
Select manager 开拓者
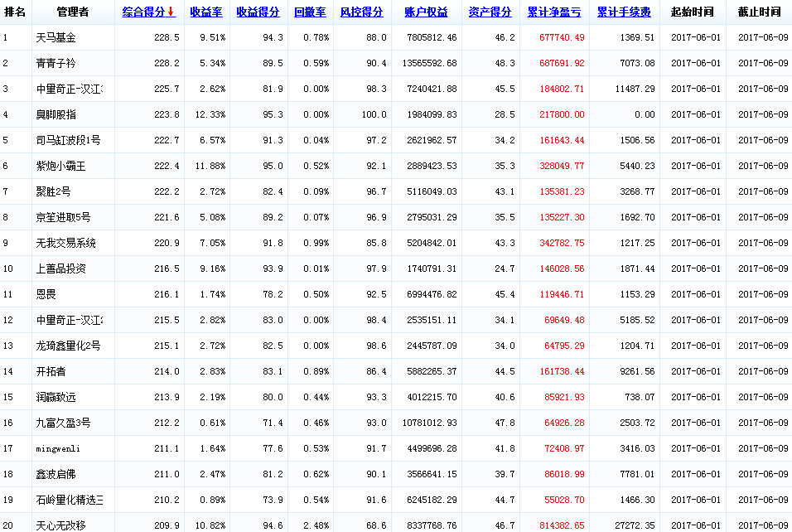click(x=51, y=371)
